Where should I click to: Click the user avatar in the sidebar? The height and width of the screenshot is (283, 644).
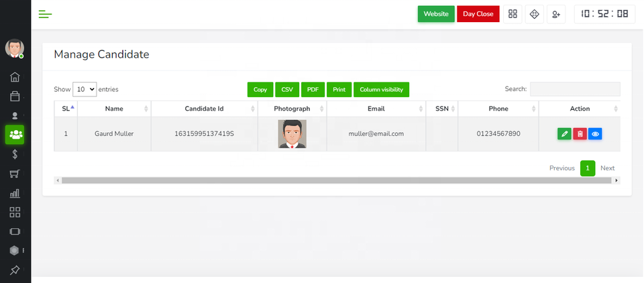(x=14, y=48)
